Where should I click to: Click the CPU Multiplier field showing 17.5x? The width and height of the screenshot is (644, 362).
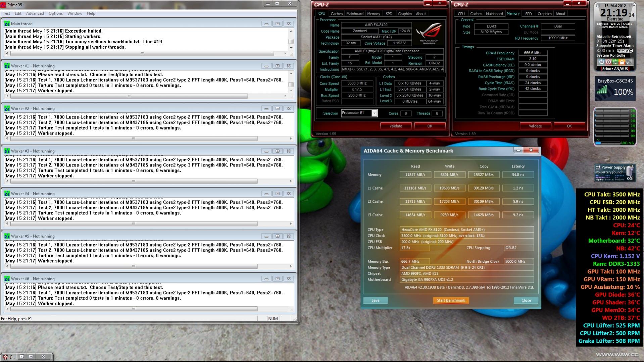(x=415, y=248)
